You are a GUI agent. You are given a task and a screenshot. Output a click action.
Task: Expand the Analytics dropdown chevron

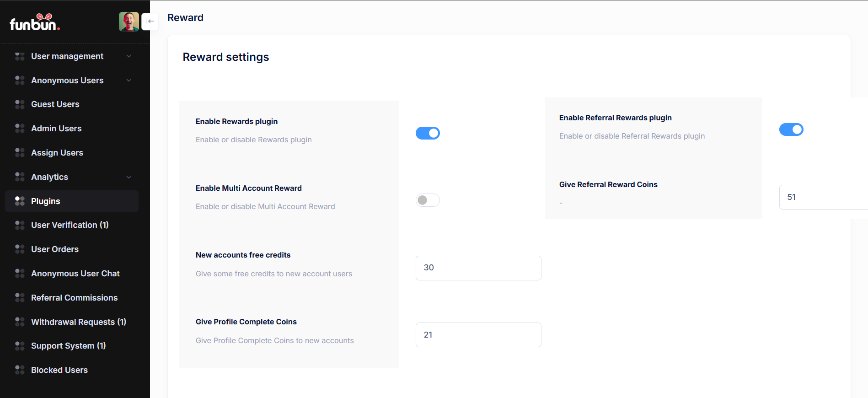pyautogui.click(x=129, y=177)
